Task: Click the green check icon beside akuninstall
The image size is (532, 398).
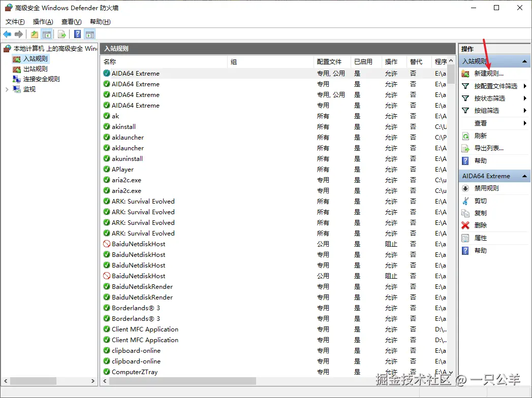Action: tap(107, 158)
